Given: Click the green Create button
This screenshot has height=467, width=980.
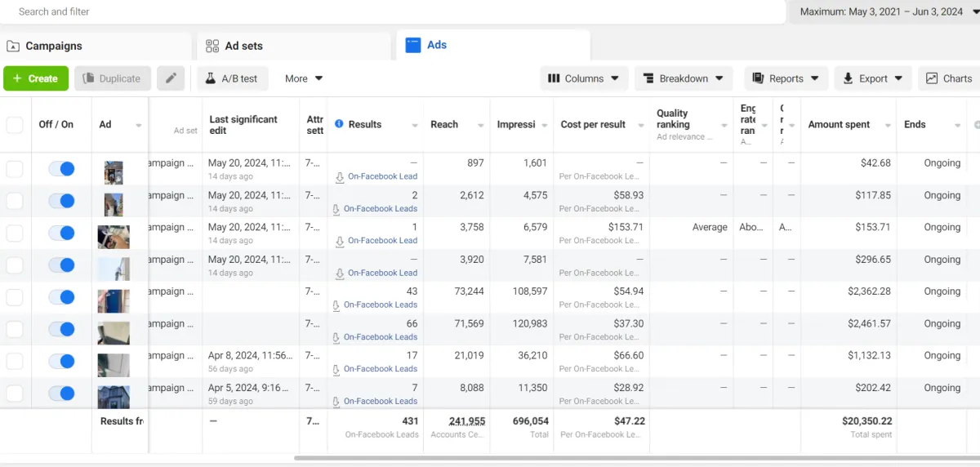Looking at the screenshot, I should [36, 78].
